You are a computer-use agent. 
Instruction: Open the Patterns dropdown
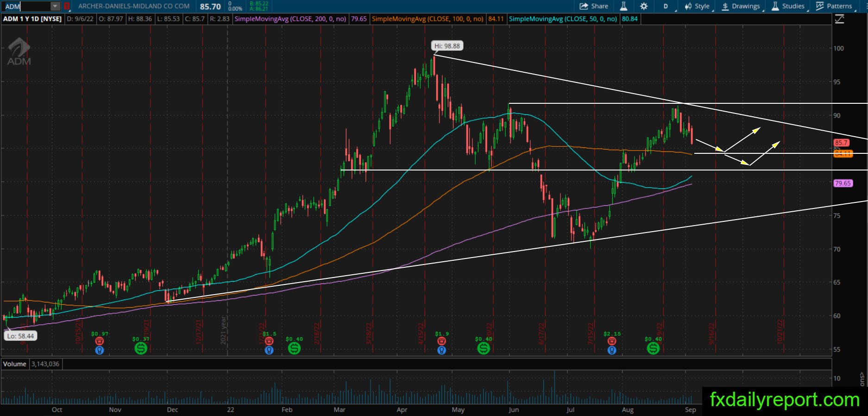(835, 6)
